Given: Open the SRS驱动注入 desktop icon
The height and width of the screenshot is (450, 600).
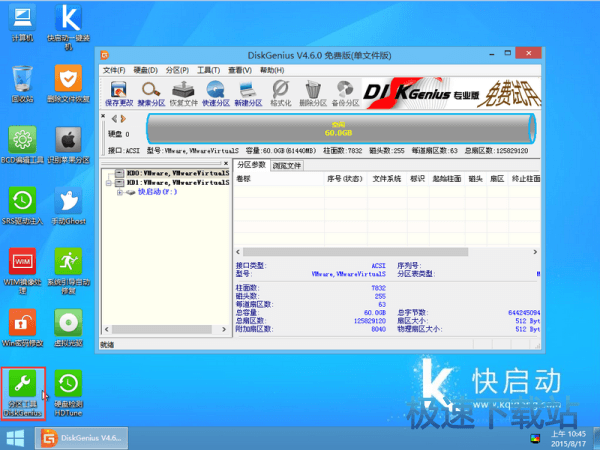Looking at the screenshot, I should click(x=23, y=206).
